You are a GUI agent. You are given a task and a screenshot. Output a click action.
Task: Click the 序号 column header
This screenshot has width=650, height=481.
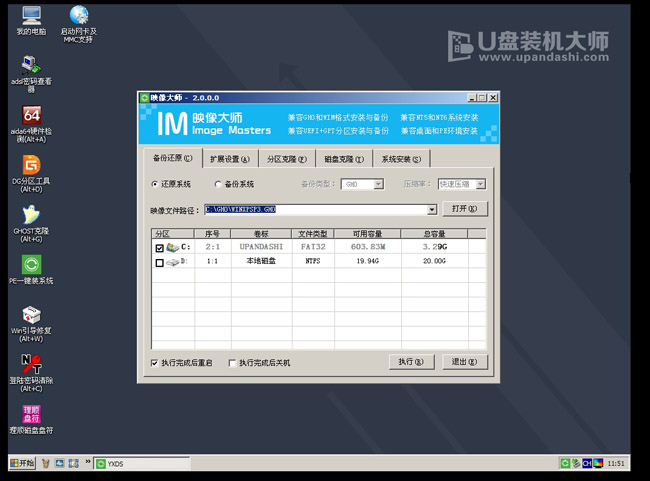pyautogui.click(x=212, y=234)
